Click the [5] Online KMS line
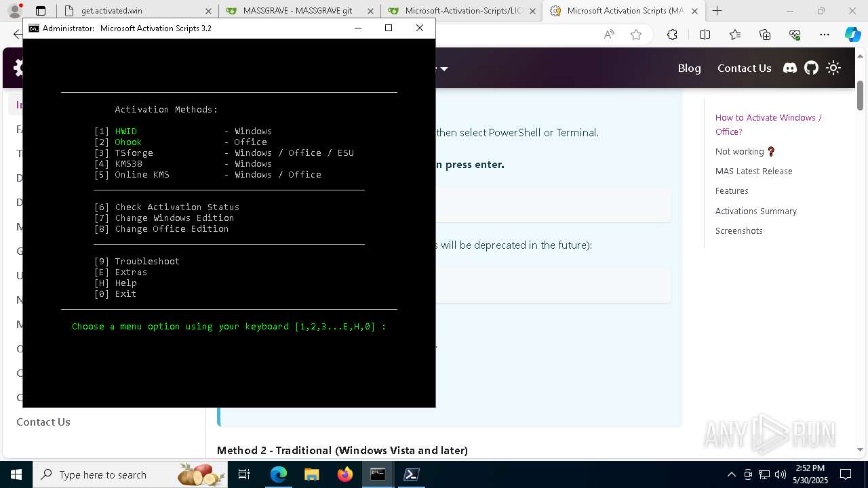The image size is (868, 488). (x=208, y=174)
